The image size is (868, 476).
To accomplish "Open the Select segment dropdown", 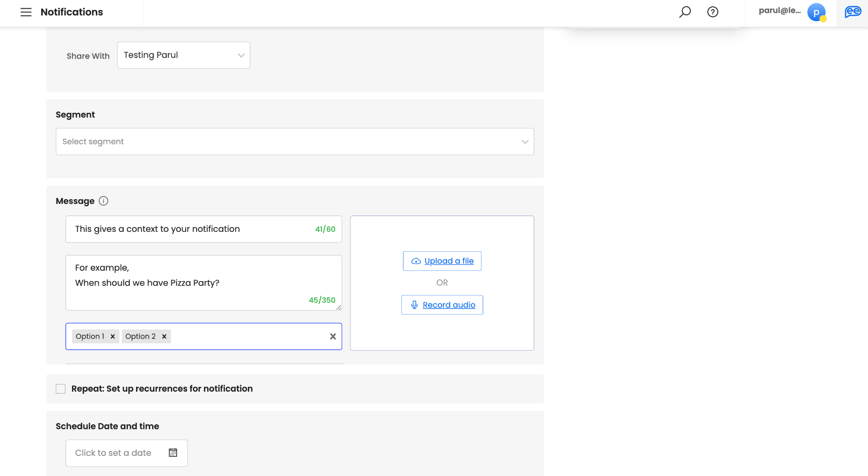I will 295,142.
